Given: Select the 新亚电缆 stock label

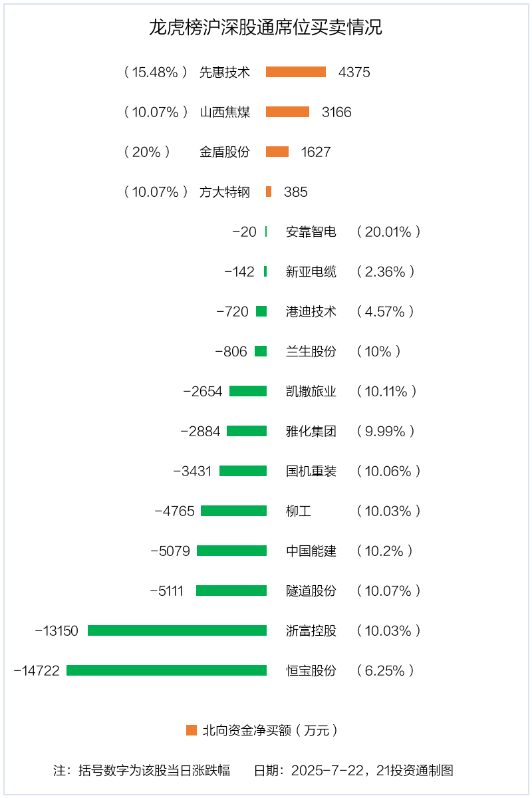Looking at the screenshot, I should coord(311,271).
